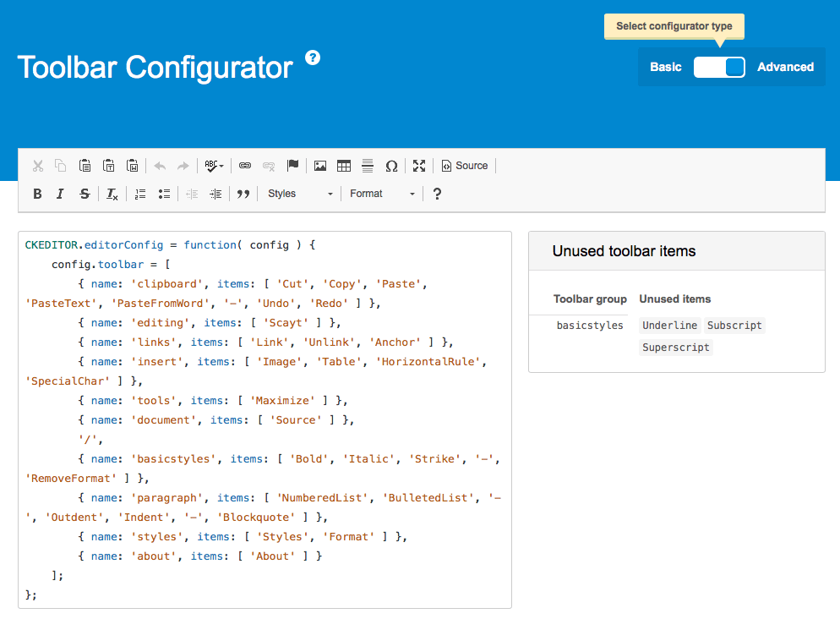The height and width of the screenshot is (619, 840).
Task: Click inside the config code editor
Action: [265, 419]
